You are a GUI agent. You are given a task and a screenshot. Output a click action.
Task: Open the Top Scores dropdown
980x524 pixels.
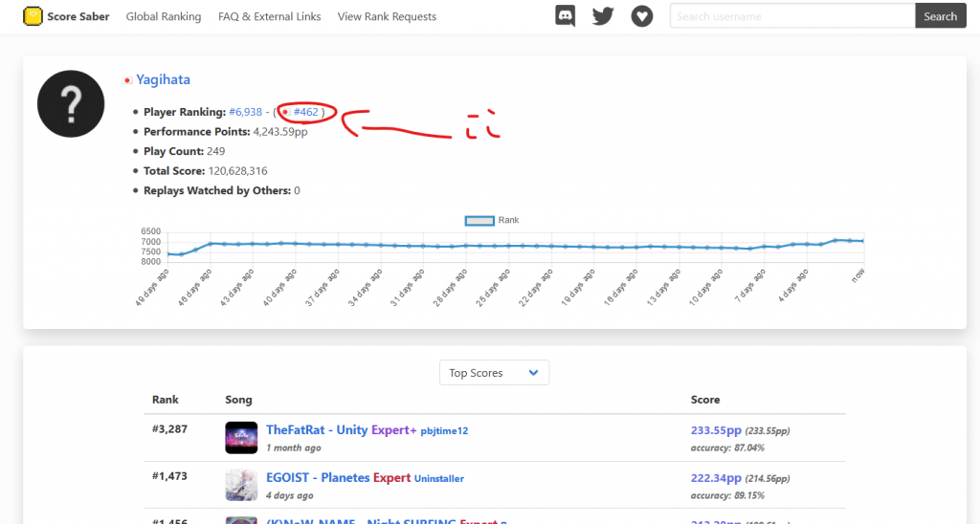point(494,373)
